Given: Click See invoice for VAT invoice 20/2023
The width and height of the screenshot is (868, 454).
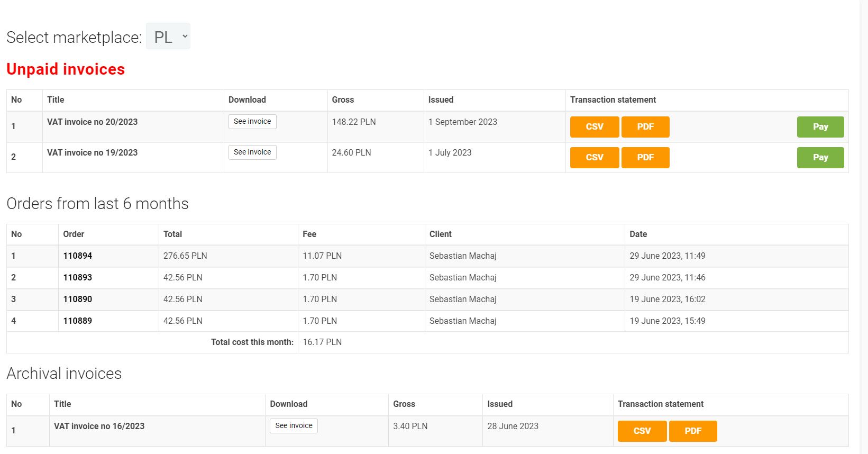Looking at the screenshot, I should (x=252, y=122).
